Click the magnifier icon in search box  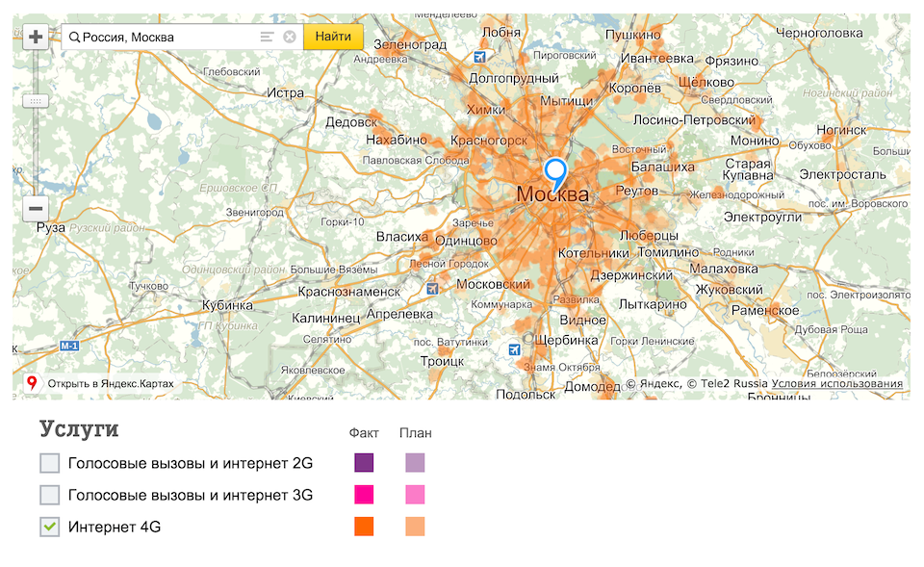pos(74,38)
